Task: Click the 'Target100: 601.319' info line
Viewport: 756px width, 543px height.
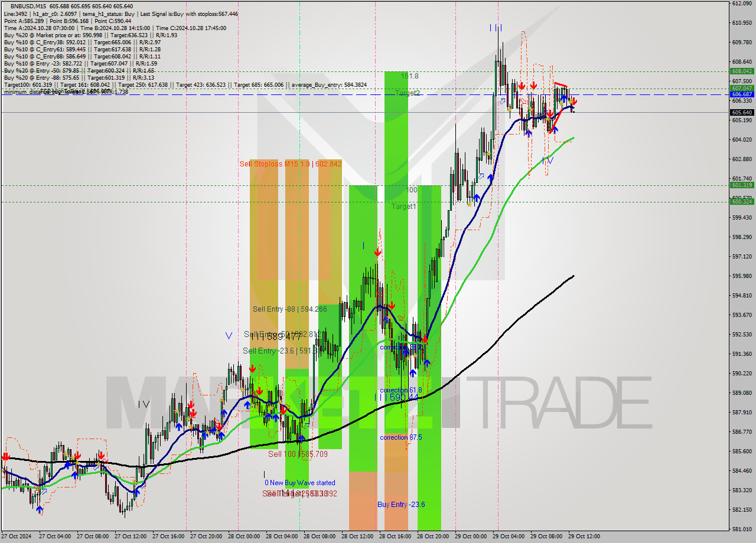Action: click(185, 85)
